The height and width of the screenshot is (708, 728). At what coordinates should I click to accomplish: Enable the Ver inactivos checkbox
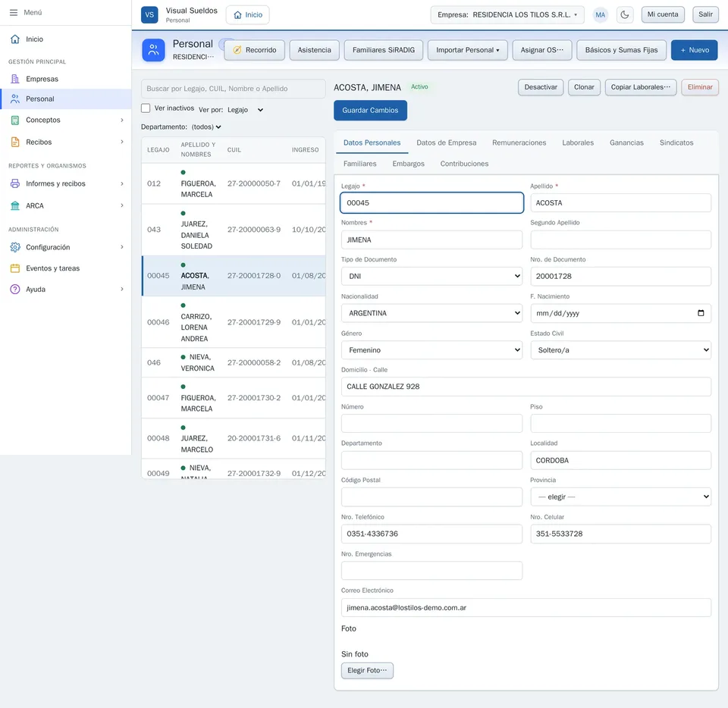pyautogui.click(x=146, y=108)
